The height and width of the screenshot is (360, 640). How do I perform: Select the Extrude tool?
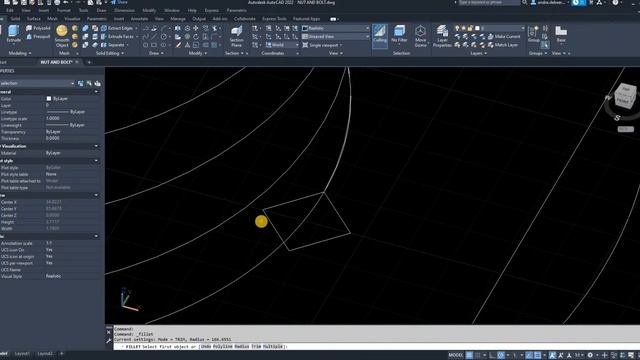pos(13,34)
